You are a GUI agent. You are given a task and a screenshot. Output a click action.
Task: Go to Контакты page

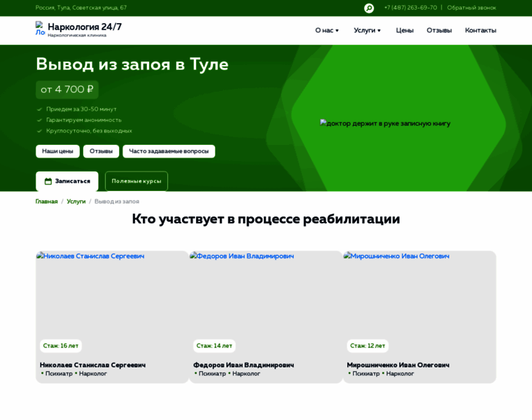point(480,30)
